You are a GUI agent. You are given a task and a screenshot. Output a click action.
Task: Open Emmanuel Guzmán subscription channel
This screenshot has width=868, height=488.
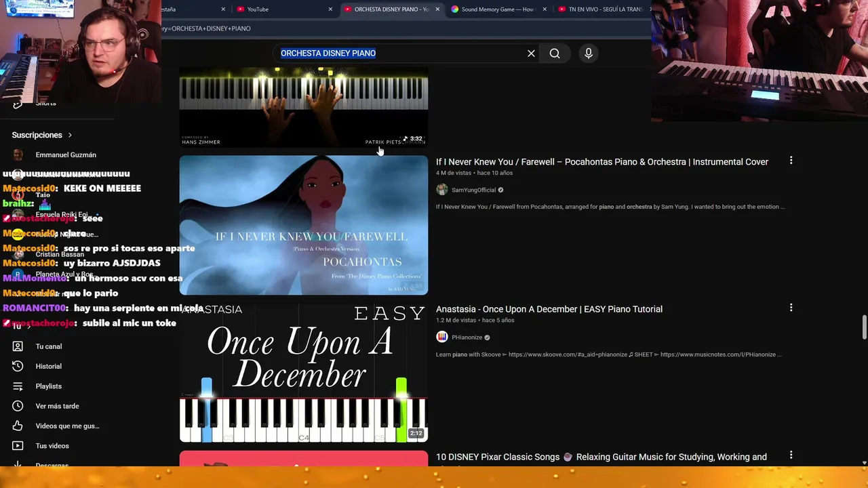66,155
